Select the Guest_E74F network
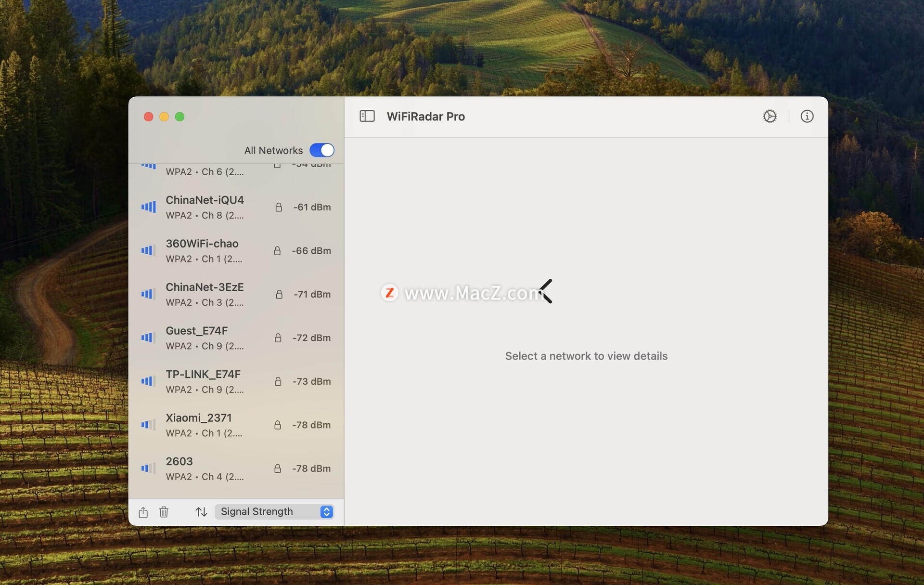Viewport: 924px width, 585px height. click(x=236, y=338)
